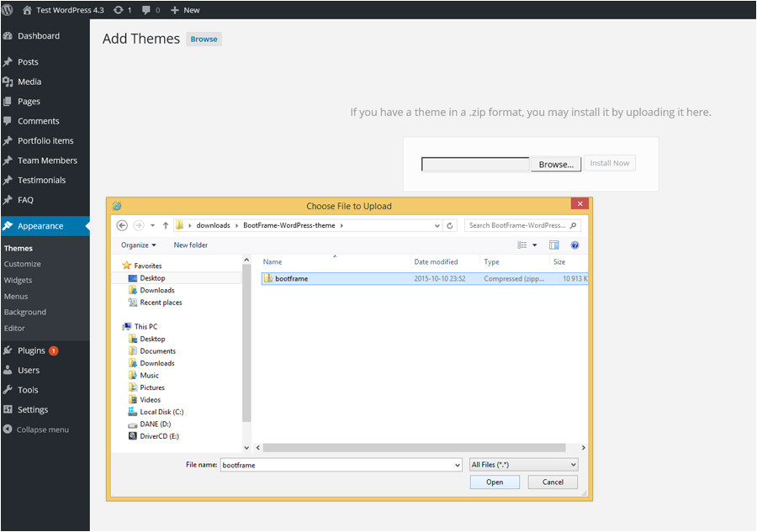This screenshot has height=532, width=757.
Task: Go to Users menu
Action: 29,371
